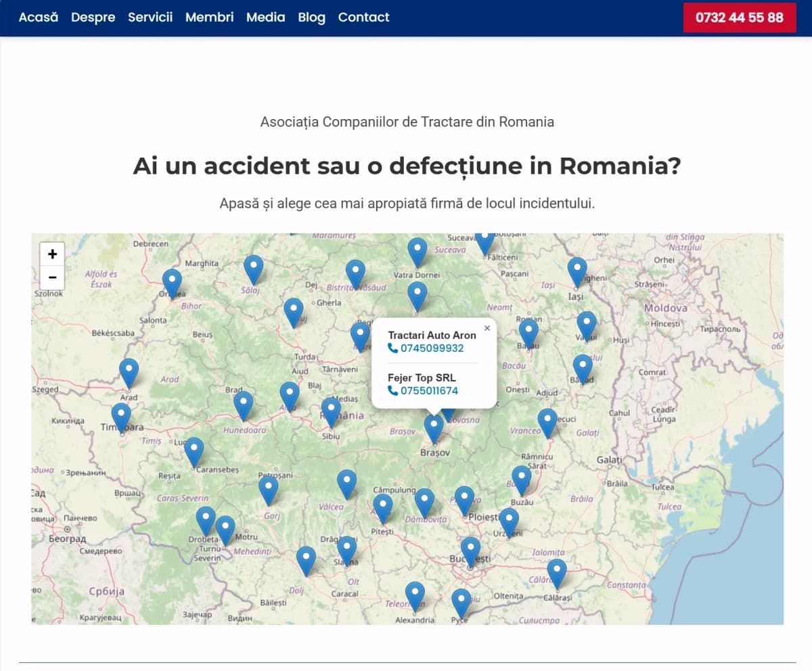Navigate to the Blog section
The height and width of the screenshot is (671, 812).
[x=311, y=18]
